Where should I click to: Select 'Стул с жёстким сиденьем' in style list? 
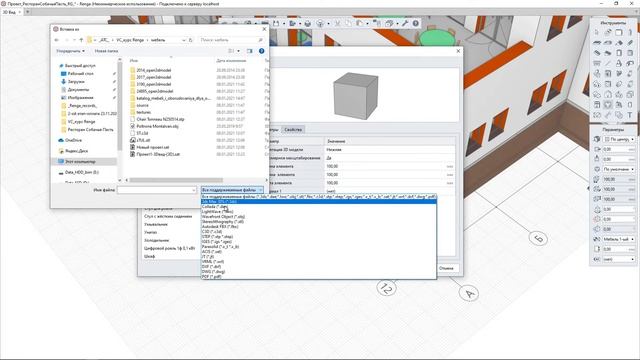[168, 216]
